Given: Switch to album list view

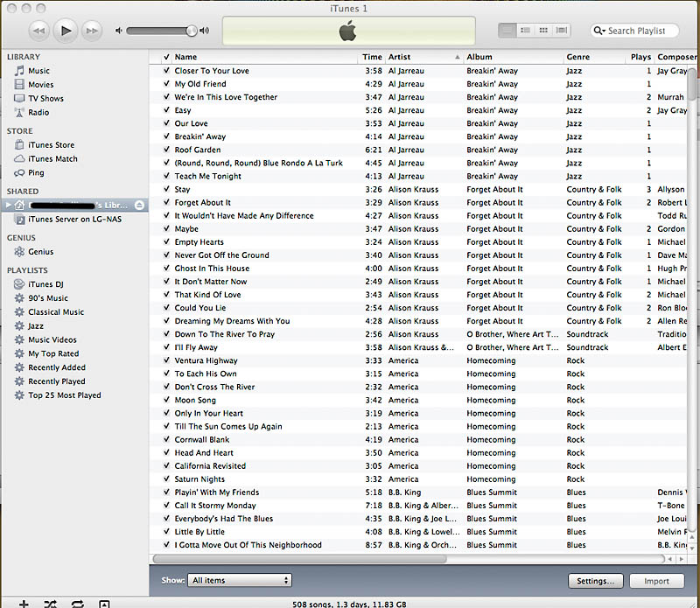Looking at the screenshot, I should point(526,31).
